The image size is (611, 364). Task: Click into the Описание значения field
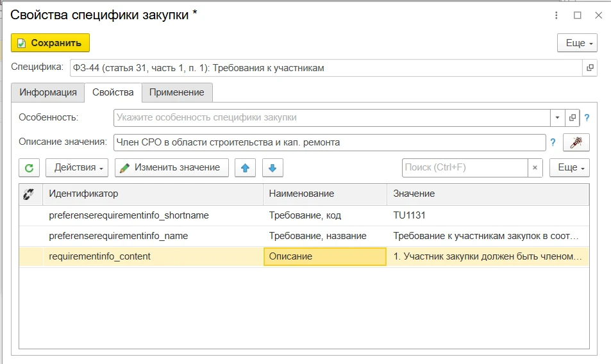point(330,142)
